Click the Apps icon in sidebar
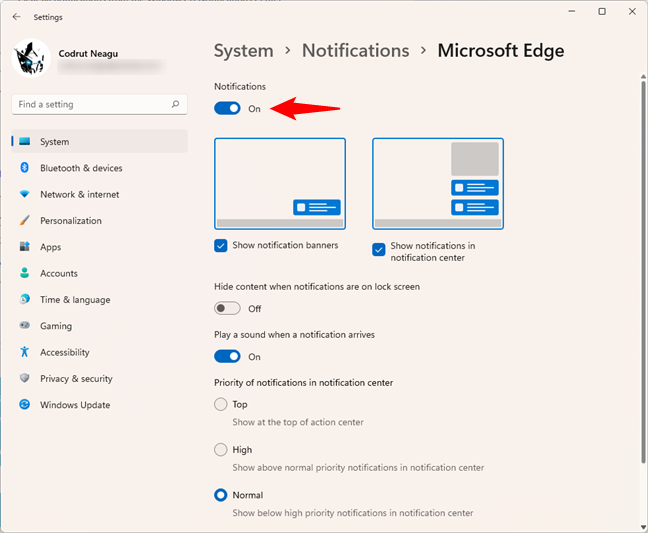This screenshot has height=533, width=648. [x=25, y=247]
